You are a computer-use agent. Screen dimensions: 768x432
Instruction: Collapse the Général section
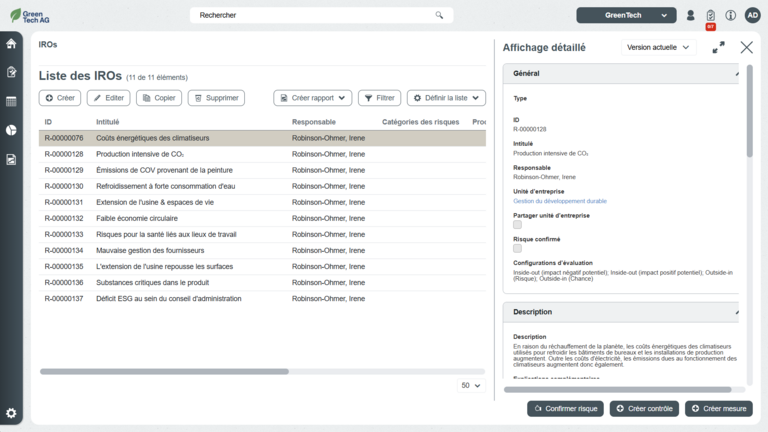pyautogui.click(x=738, y=74)
